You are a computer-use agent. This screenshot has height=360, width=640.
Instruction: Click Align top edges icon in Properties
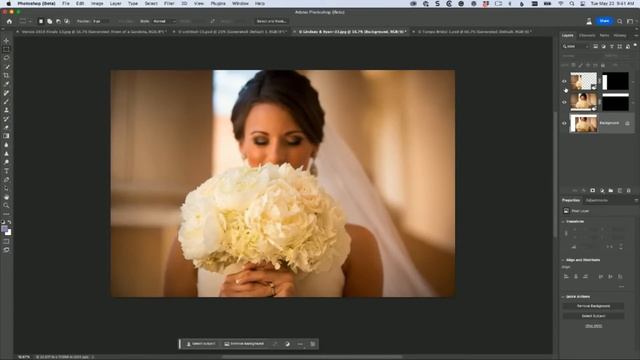(x=600, y=276)
